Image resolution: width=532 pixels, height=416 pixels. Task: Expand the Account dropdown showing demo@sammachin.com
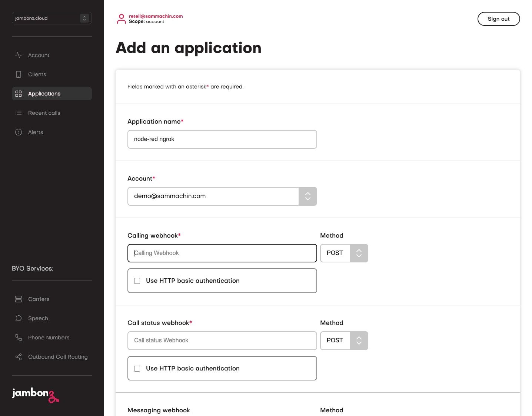click(x=307, y=196)
